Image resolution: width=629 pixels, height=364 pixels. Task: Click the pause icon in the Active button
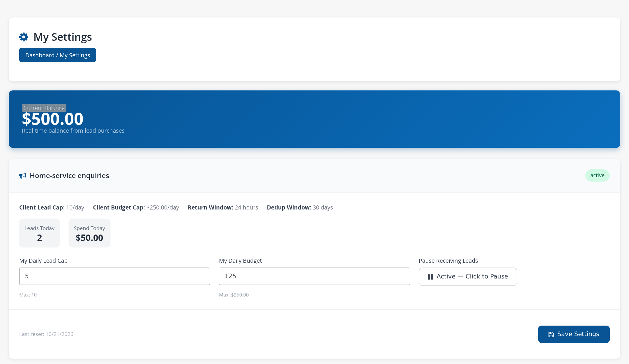click(430, 277)
